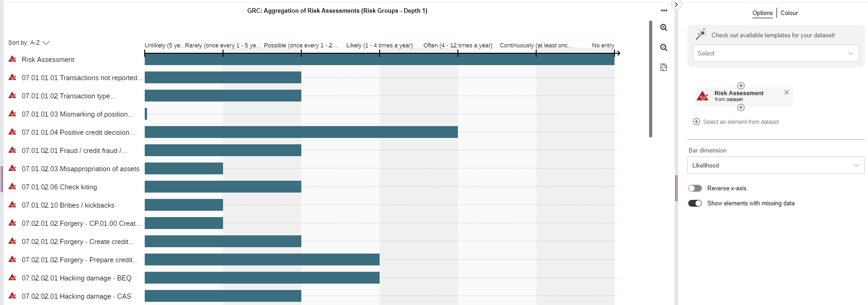Click the export chart file icon
The width and height of the screenshot is (868, 305).
click(664, 67)
